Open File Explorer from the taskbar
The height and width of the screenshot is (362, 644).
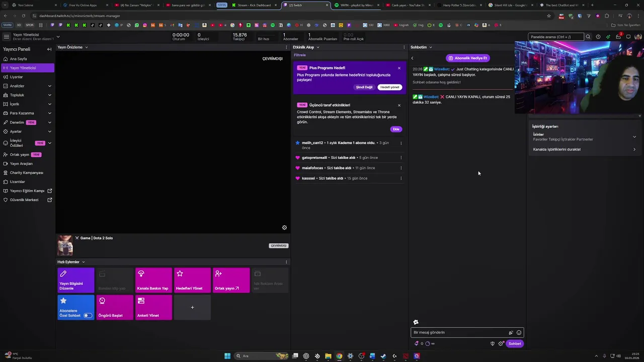[x=328, y=356]
